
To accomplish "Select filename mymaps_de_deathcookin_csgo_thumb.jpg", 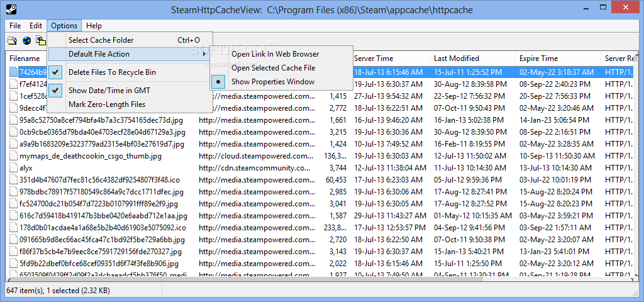I will click(x=91, y=156).
